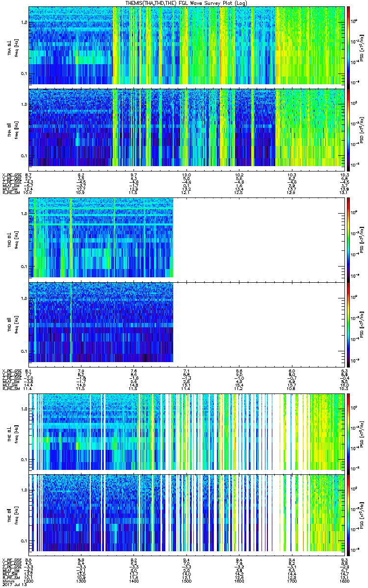Click the '0.1' tick on THE B∥ frequency axis
This screenshot has width=368, height=588.
tap(24, 540)
